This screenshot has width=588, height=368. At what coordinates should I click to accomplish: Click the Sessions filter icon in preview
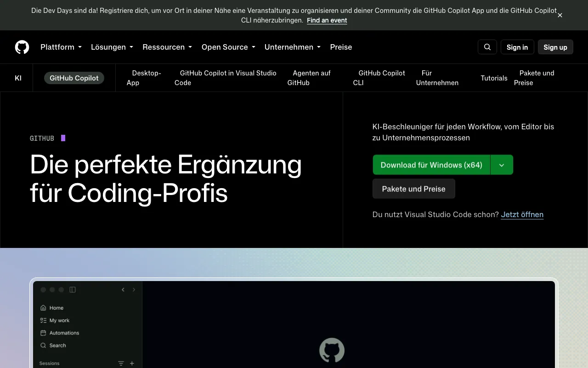[x=121, y=363]
